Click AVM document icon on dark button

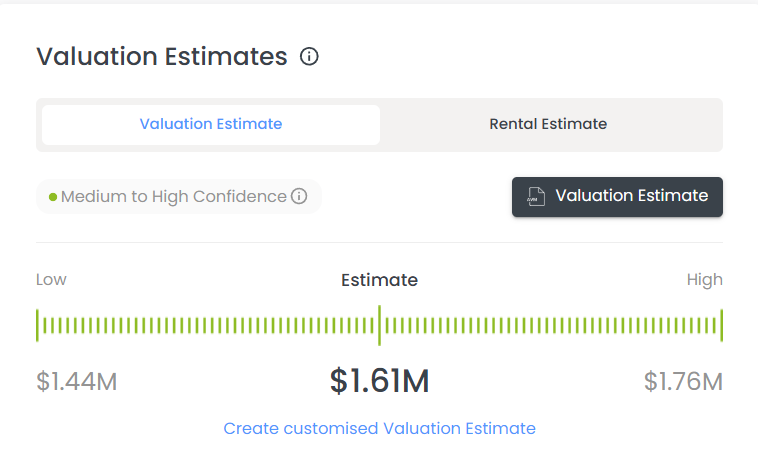coord(537,197)
